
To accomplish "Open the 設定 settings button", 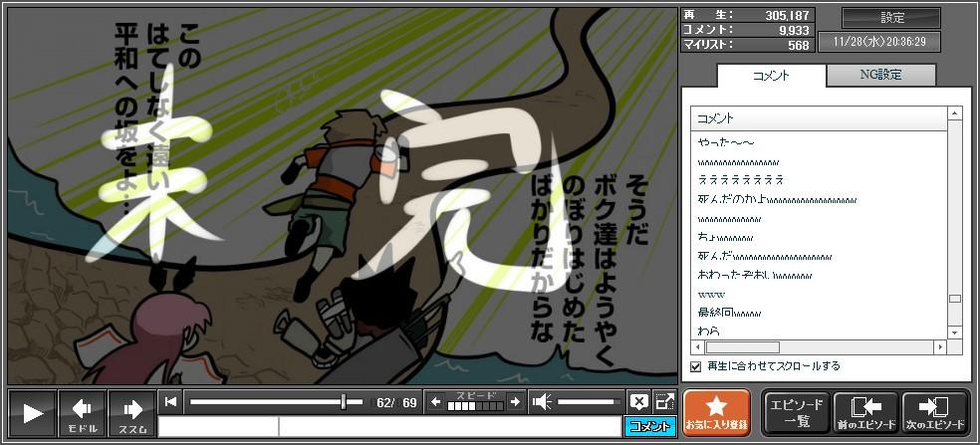I will [891, 18].
